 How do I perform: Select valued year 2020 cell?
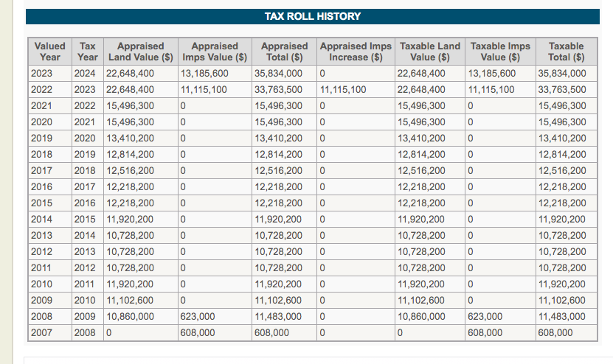(50, 122)
